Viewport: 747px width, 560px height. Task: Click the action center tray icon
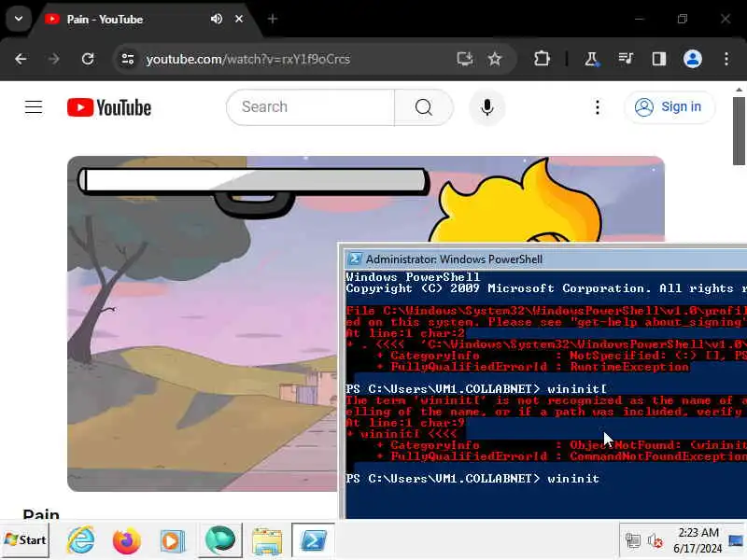736,540
